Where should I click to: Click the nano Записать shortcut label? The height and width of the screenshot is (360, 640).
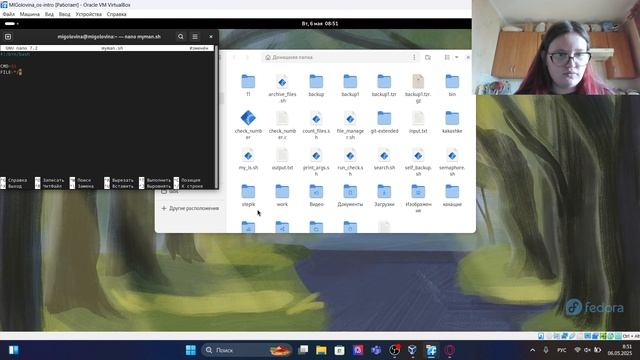click(x=53, y=180)
